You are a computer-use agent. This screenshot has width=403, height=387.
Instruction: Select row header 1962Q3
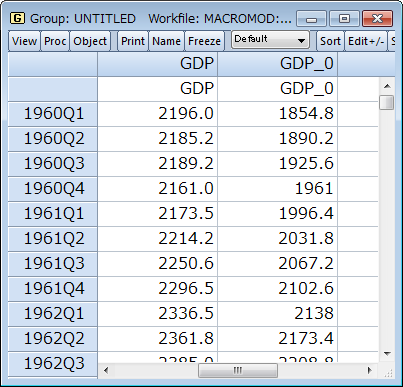click(x=53, y=364)
